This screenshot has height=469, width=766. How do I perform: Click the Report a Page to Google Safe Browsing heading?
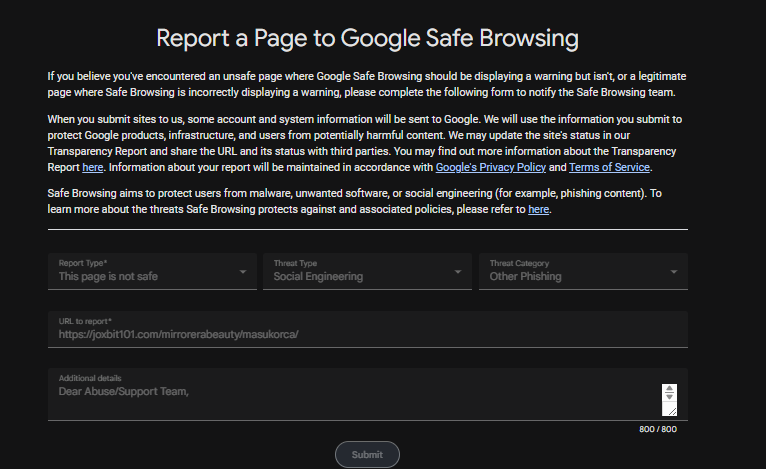(367, 38)
